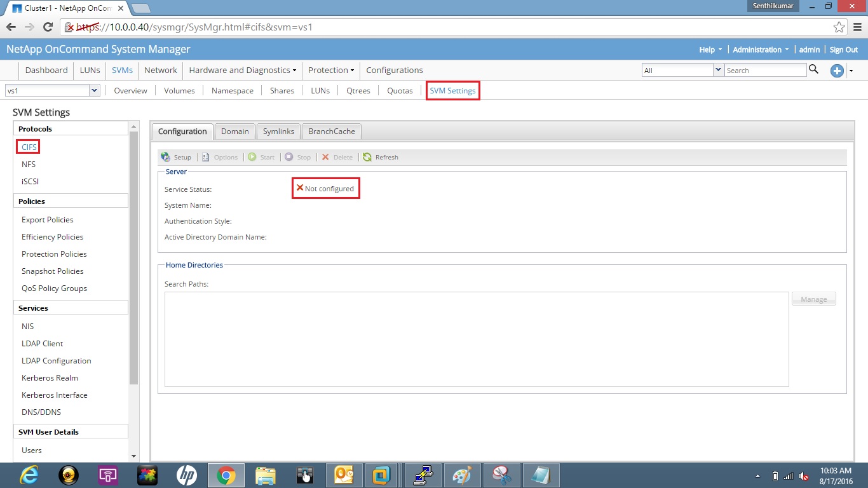
Task: Switch to the Domain tab
Action: [x=234, y=132]
